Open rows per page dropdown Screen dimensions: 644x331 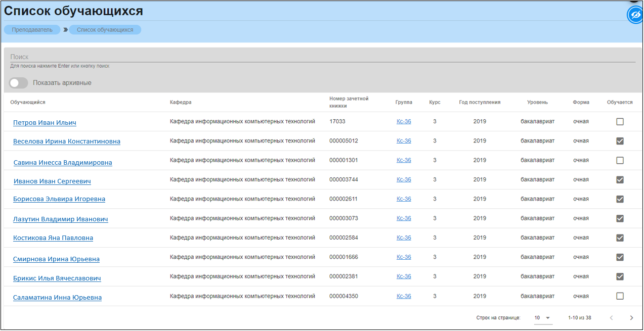point(542,318)
